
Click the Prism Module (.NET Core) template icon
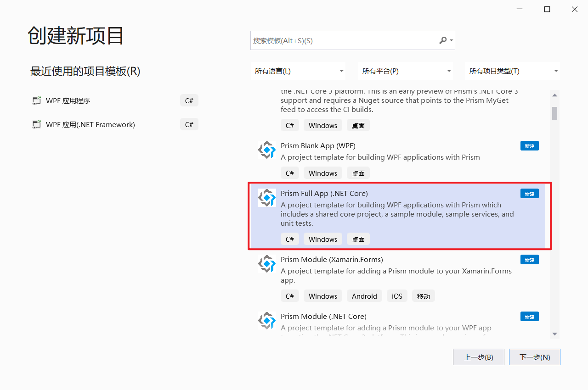tap(267, 321)
